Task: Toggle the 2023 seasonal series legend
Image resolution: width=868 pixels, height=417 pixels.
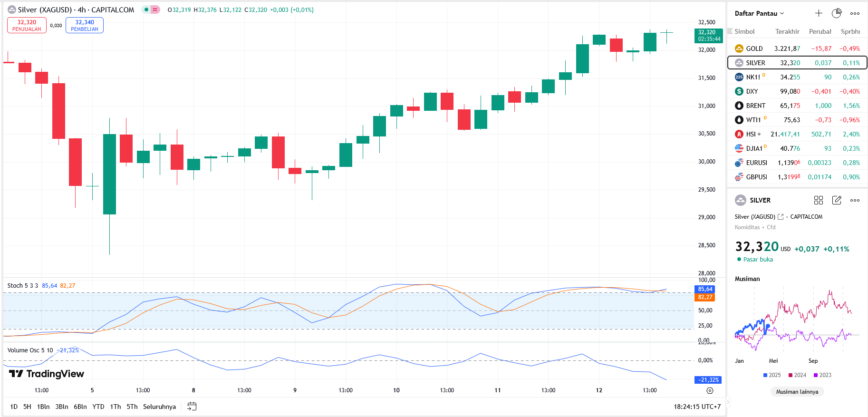Action: coord(822,375)
